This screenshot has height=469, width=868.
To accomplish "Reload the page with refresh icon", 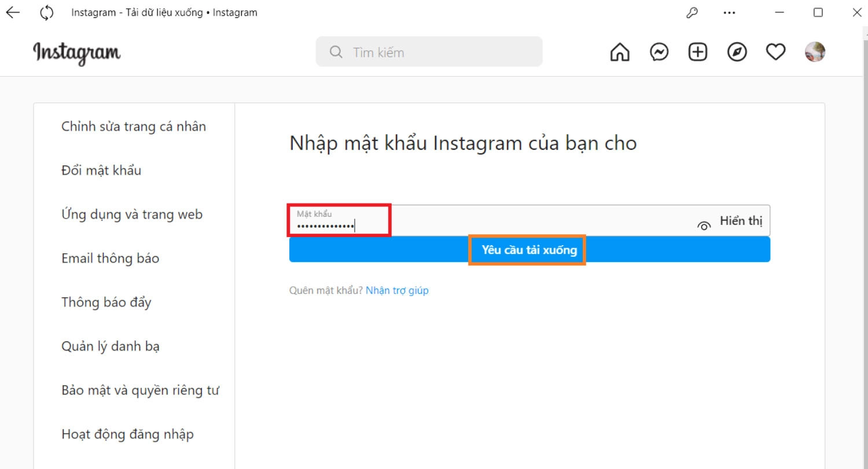I will 47,12.
